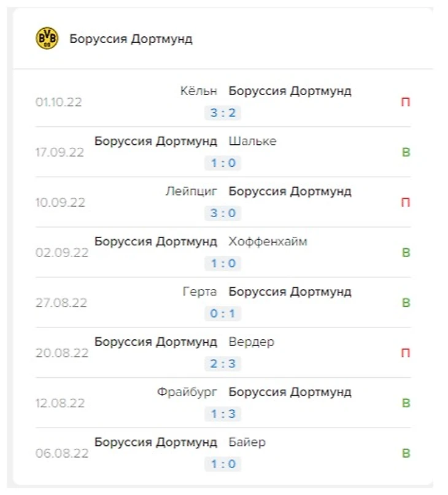Click the red П loss badge for 01.10.22
This screenshot has height=495, width=448.
[x=406, y=102]
